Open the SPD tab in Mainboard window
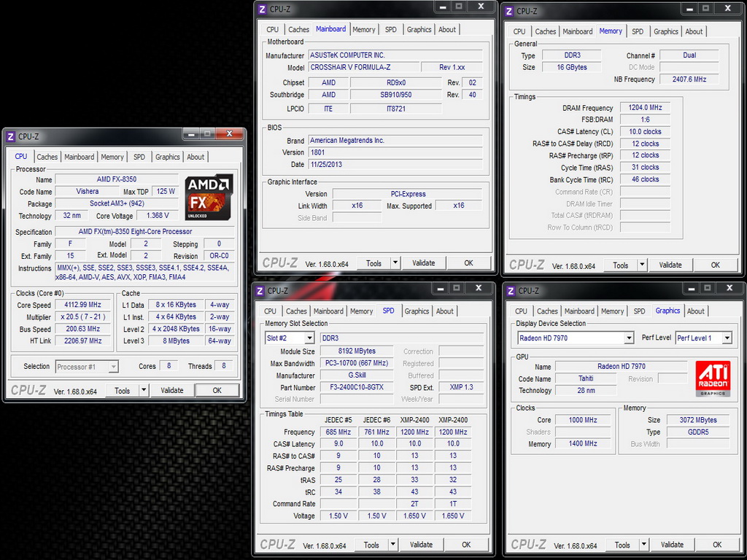This screenshot has width=747, height=560. pos(391,29)
